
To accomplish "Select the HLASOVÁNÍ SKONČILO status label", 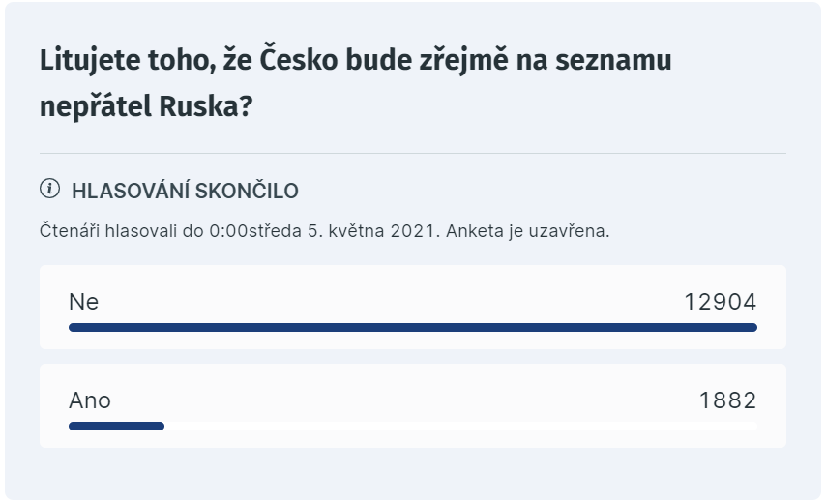I will pyautogui.click(x=185, y=191).
